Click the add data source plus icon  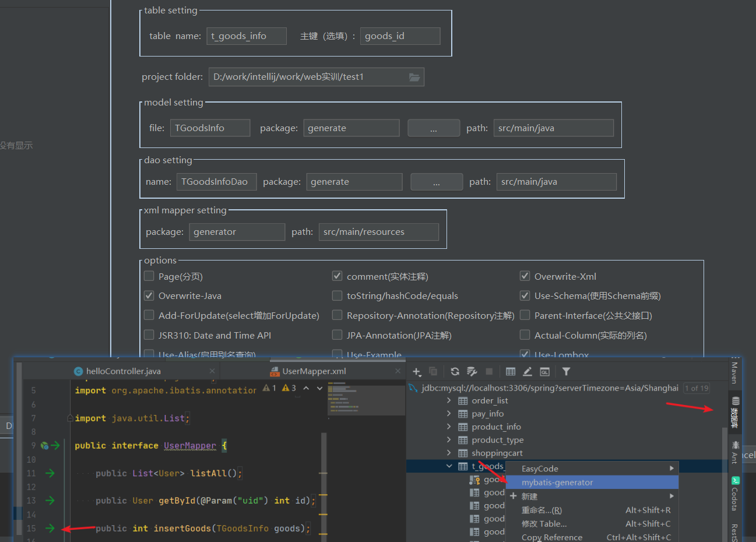(417, 372)
